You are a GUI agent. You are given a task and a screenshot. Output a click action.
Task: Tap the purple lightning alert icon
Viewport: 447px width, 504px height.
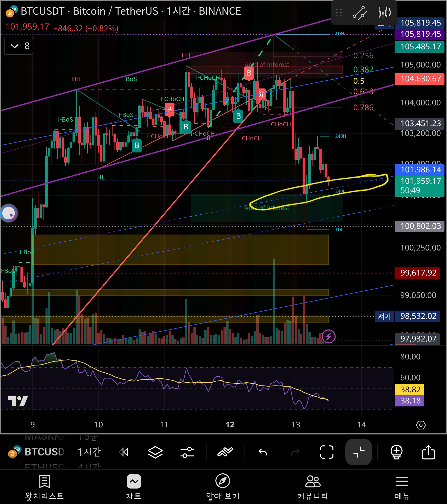329,336
